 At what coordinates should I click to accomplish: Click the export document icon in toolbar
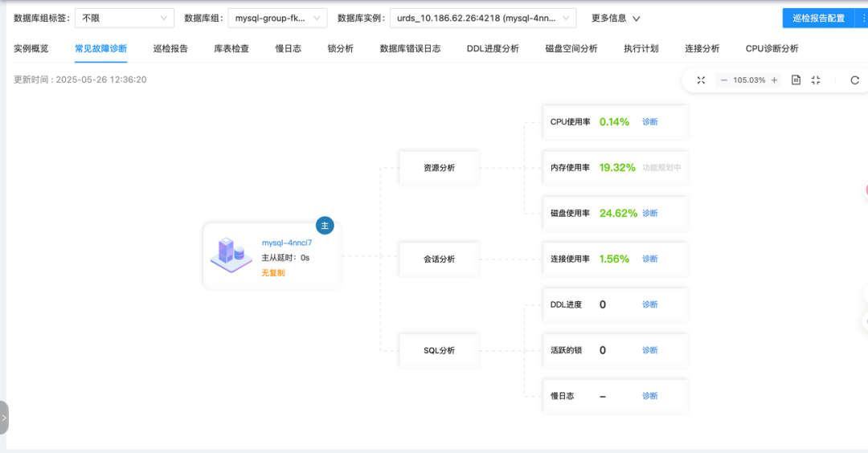[x=796, y=80]
